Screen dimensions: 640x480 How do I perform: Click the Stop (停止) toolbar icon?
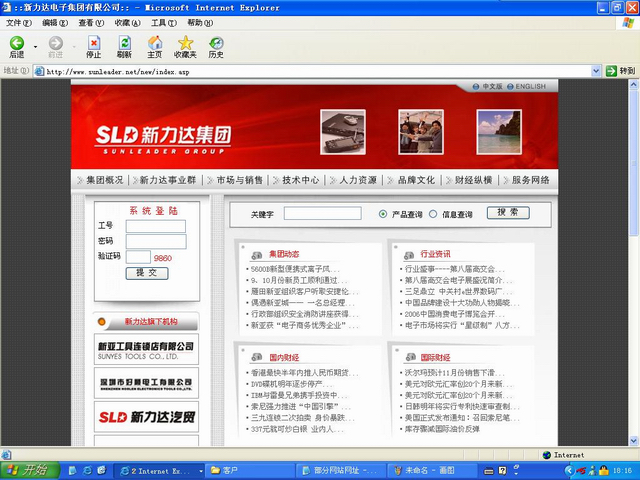tap(94, 44)
